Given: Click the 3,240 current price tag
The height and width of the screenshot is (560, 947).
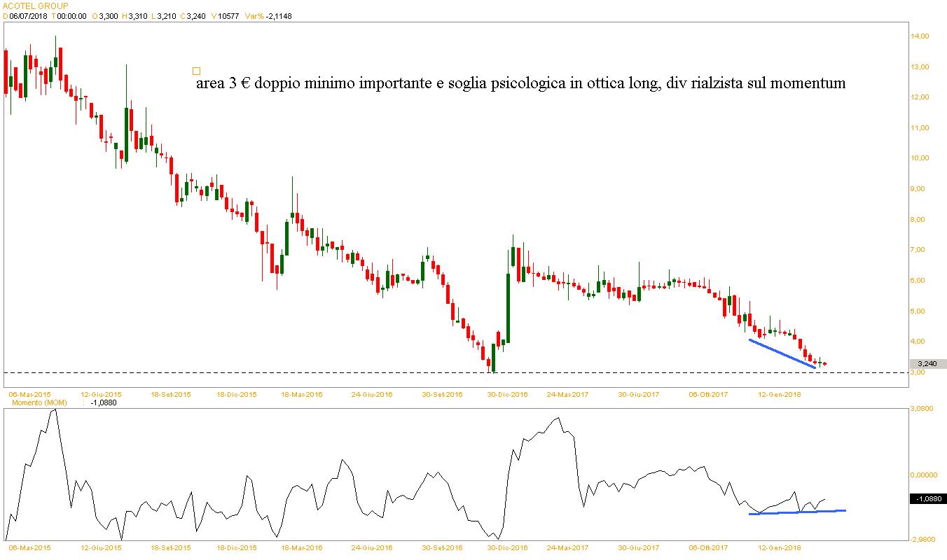Looking at the screenshot, I should coord(928,364).
